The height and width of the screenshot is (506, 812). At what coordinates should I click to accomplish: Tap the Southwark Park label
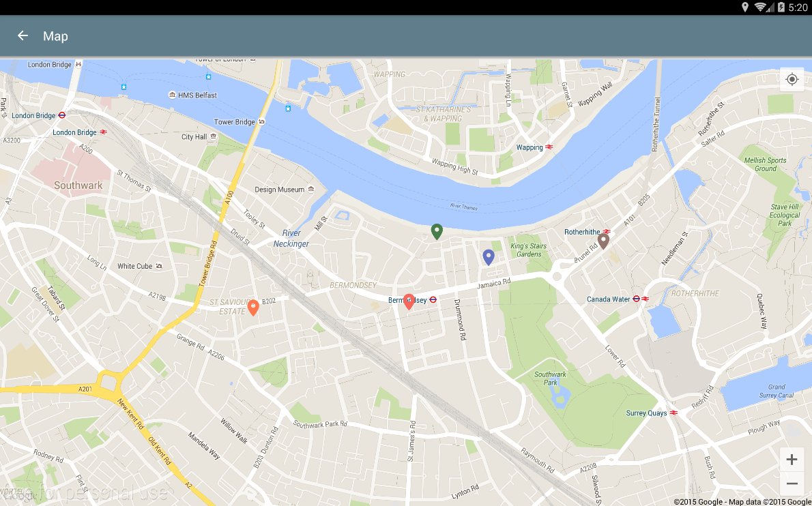click(x=550, y=378)
